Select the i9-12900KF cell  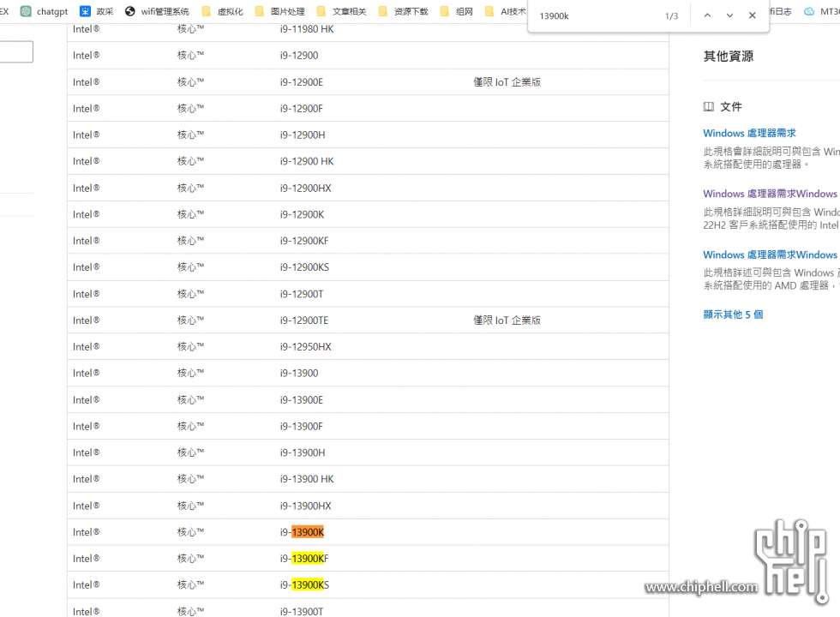[303, 241]
